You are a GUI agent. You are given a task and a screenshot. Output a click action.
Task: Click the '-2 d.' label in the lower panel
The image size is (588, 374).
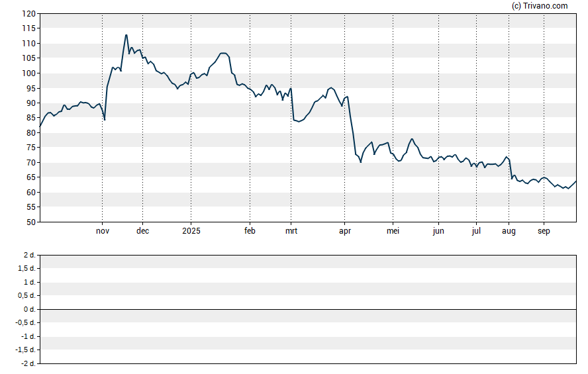[x=28, y=363]
